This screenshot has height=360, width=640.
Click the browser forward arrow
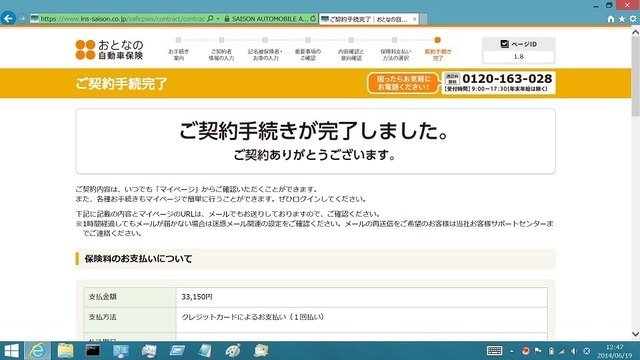(x=22, y=19)
